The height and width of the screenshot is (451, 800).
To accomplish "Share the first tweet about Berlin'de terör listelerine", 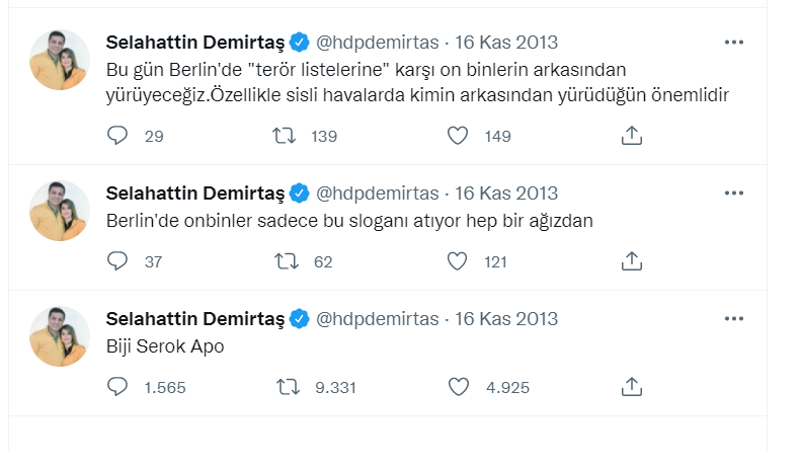I will coord(631,136).
